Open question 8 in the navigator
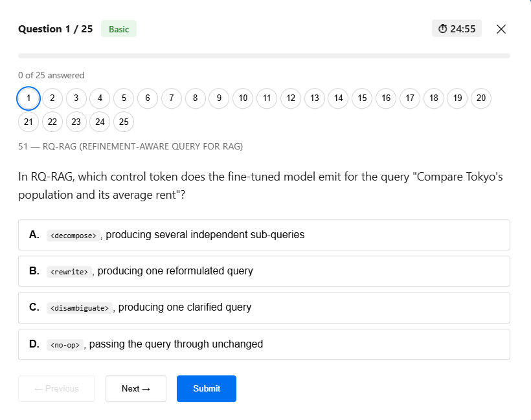Image resolution: width=531 pixels, height=420 pixels. tap(196, 98)
